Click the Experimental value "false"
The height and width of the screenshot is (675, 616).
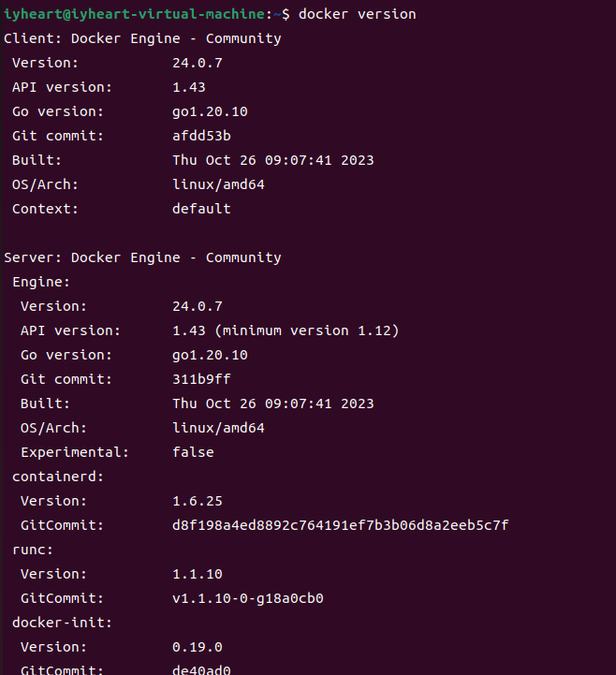coord(193,452)
